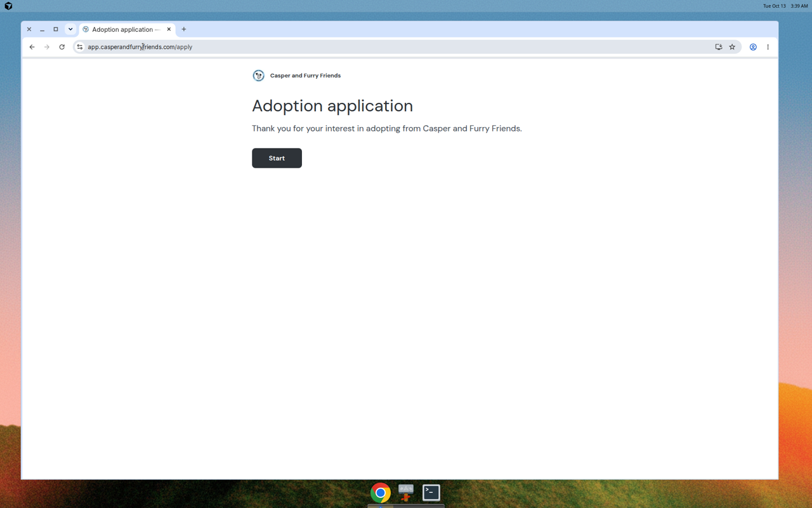Maximize the browser window
The width and height of the screenshot is (812, 508).
(x=56, y=29)
